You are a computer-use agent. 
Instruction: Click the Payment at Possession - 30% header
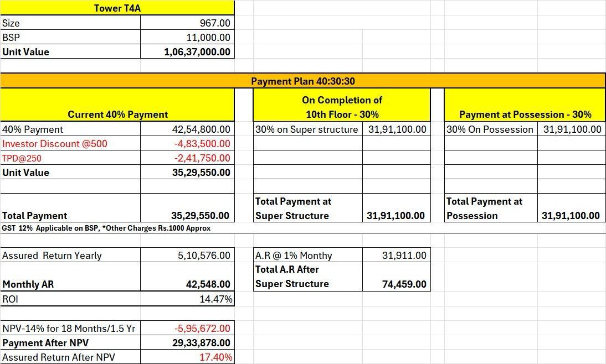525,115
